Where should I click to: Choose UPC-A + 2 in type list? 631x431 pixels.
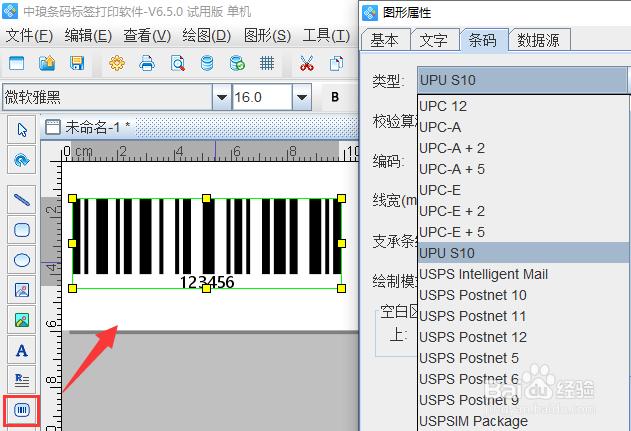coord(523,148)
